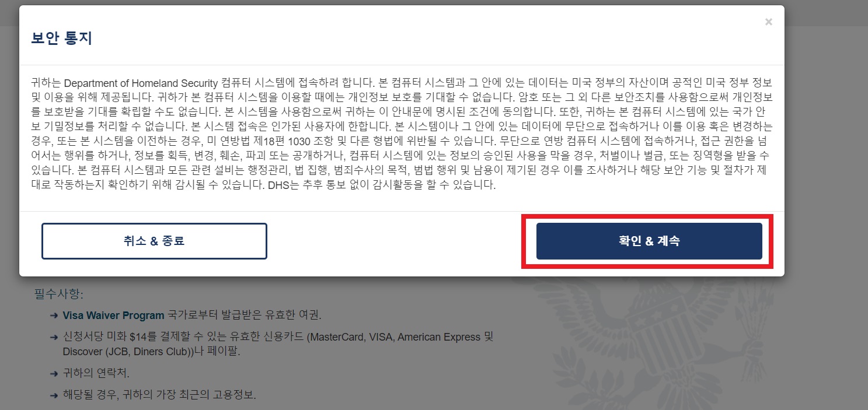Screen dimensions: 868x410
Task: Click the 필수사항 heading
Action: 58,293
